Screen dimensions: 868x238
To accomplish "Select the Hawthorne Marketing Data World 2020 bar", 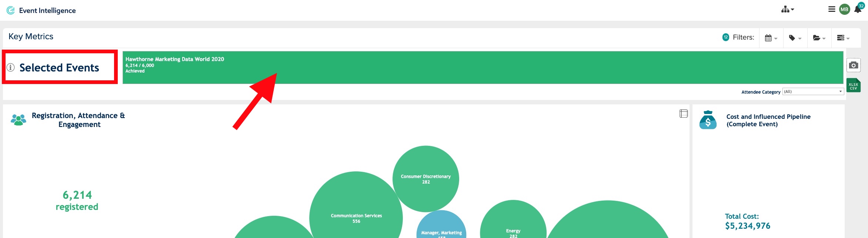I will pyautogui.click(x=483, y=67).
